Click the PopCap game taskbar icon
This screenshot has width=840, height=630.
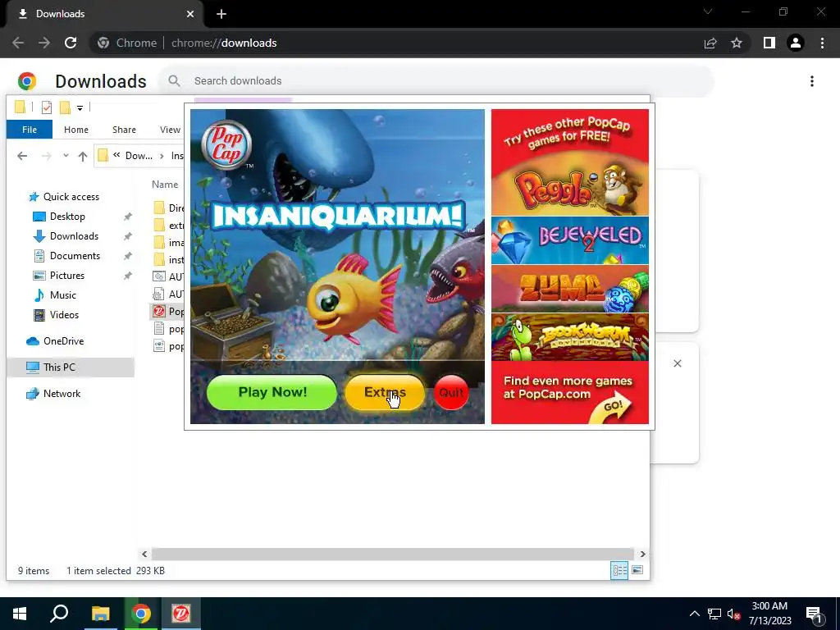[x=181, y=614]
